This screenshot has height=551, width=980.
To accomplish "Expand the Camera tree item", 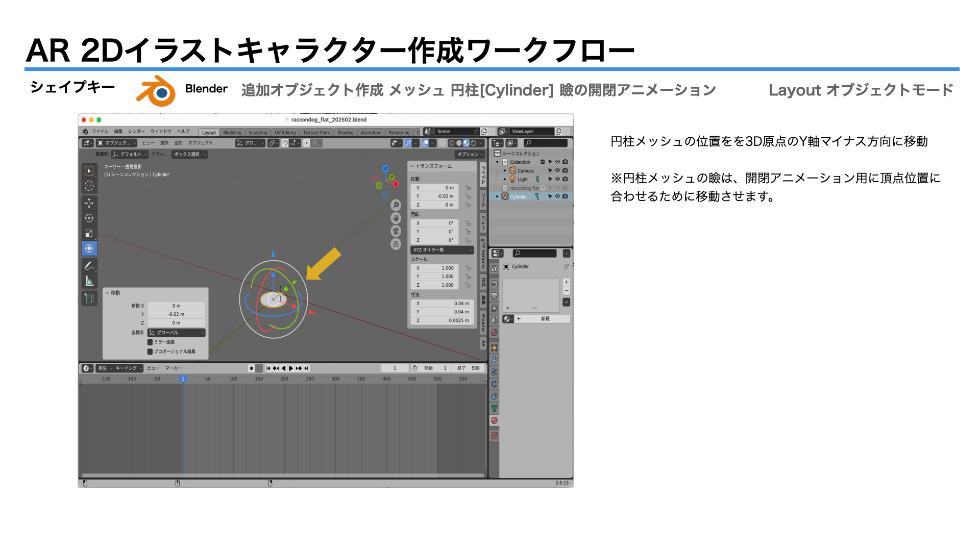I will tap(505, 171).
